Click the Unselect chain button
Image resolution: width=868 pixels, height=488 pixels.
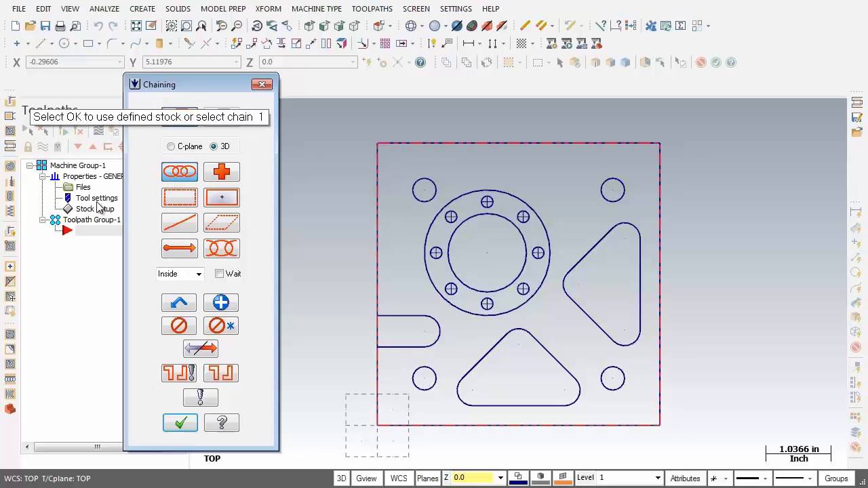coord(179,326)
